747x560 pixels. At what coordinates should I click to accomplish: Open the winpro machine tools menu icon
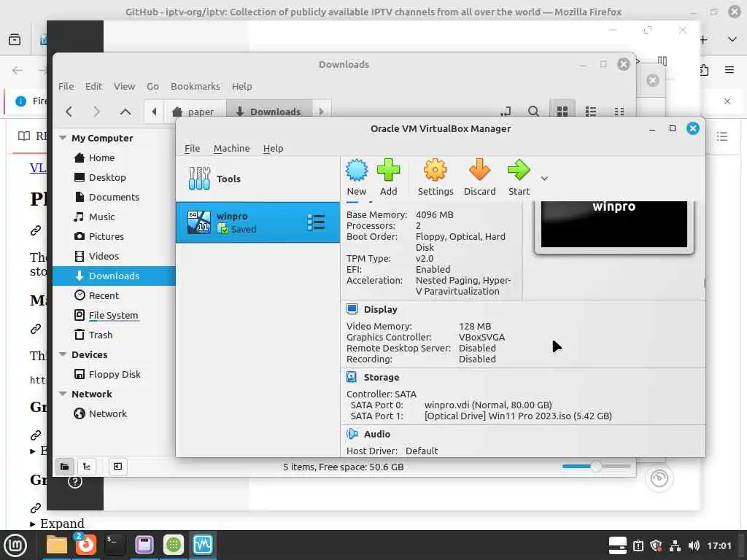[x=316, y=222]
